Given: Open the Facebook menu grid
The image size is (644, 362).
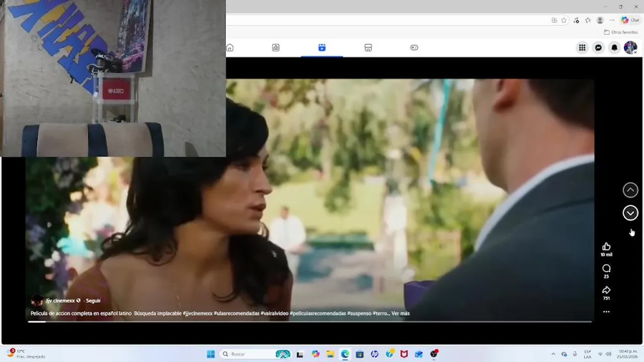Looking at the screenshot, I should tap(582, 48).
